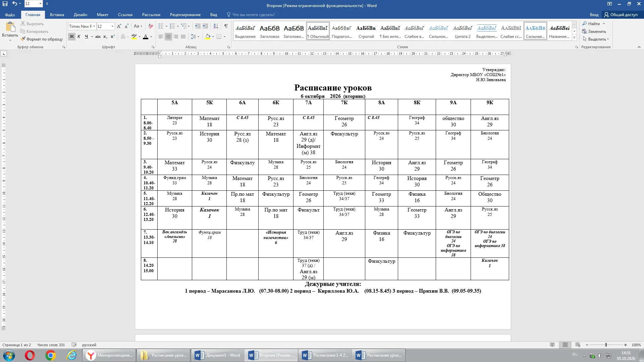Switch to the Макет ribbon tab
The width and height of the screenshot is (644, 362).
pyautogui.click(x=103, y=15)
